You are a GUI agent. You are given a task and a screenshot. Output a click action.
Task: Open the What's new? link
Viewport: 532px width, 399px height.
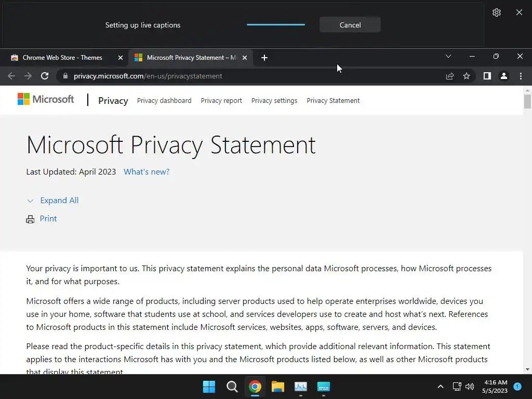[147, 172]
